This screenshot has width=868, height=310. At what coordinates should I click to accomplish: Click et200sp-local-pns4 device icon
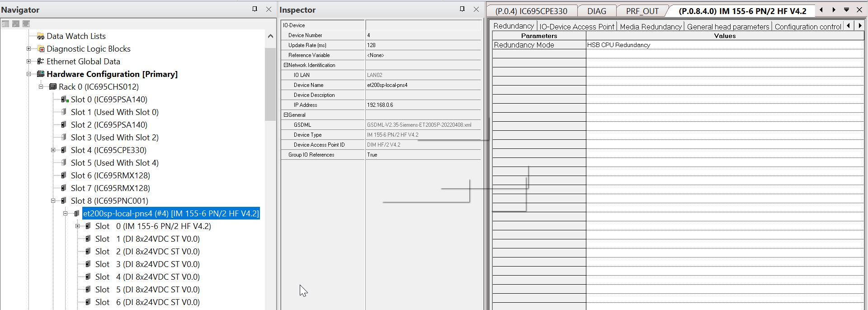pos(76,214)
